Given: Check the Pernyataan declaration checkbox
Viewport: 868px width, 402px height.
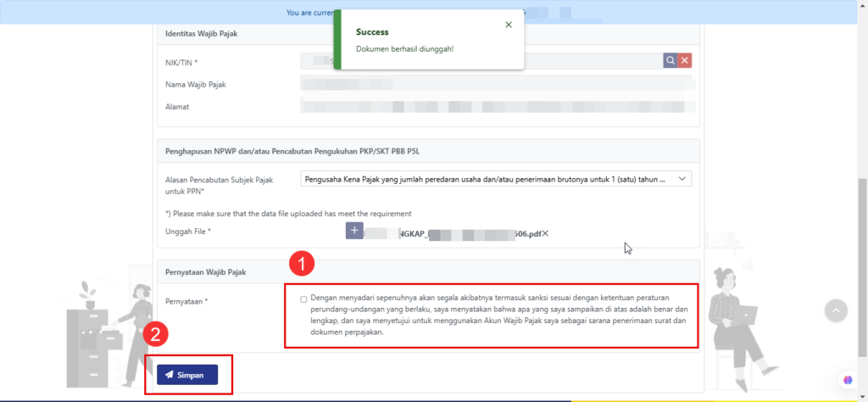Looking at the screenshot, I should click(x=303, y=299).
